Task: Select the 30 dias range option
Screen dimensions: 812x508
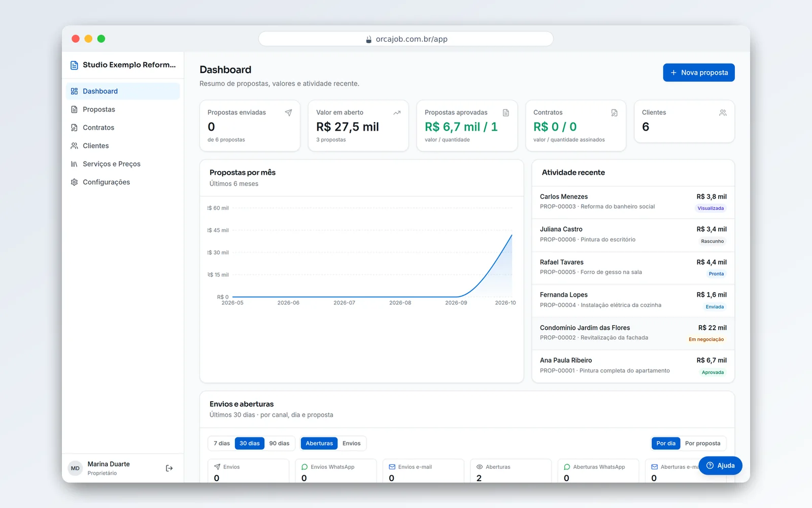Action: [x=250, y=443]
